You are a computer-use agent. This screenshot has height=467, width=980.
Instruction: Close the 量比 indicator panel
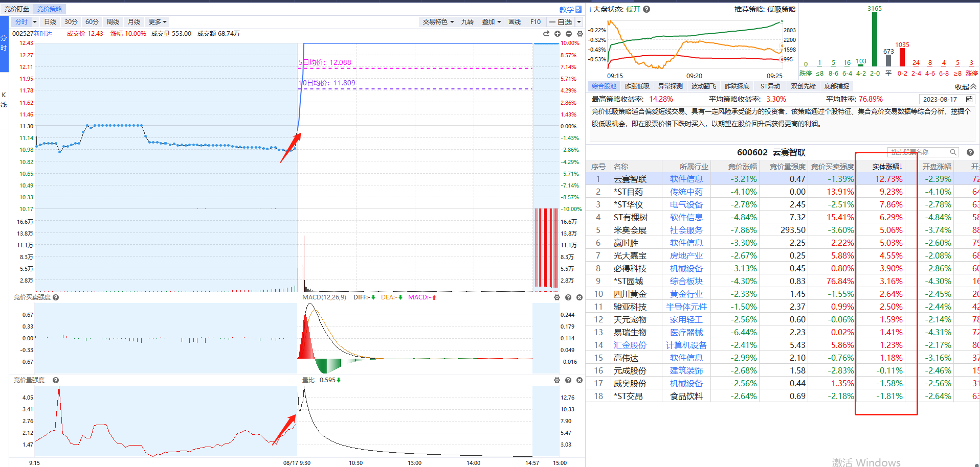click(580, 380)
